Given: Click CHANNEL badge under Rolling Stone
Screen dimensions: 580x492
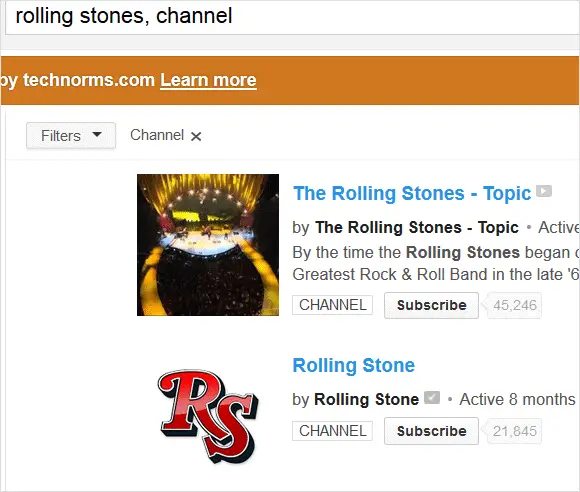Looking at the screenshot, I should tap(333, 431).
